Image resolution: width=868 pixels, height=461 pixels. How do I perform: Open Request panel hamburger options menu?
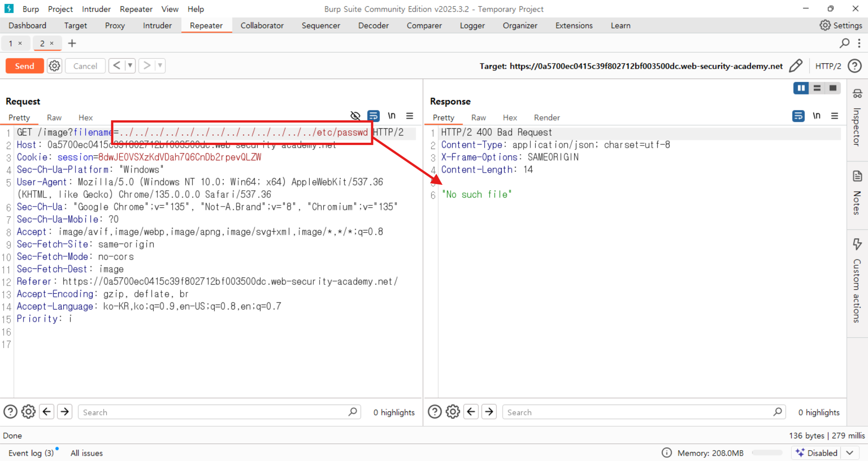[x=410, y=116]
